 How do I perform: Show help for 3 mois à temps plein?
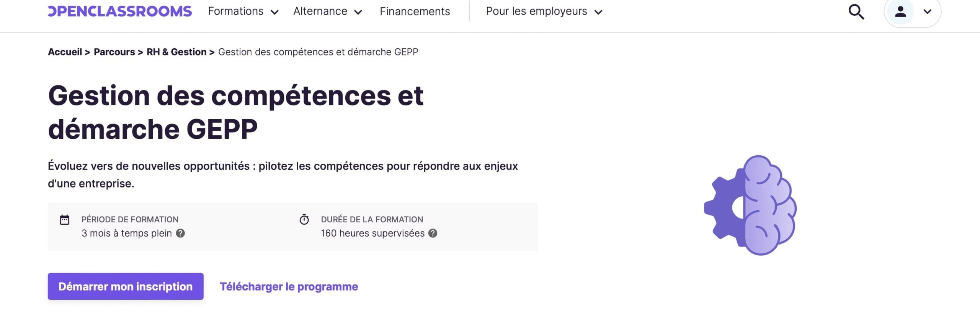coord(180,233)
